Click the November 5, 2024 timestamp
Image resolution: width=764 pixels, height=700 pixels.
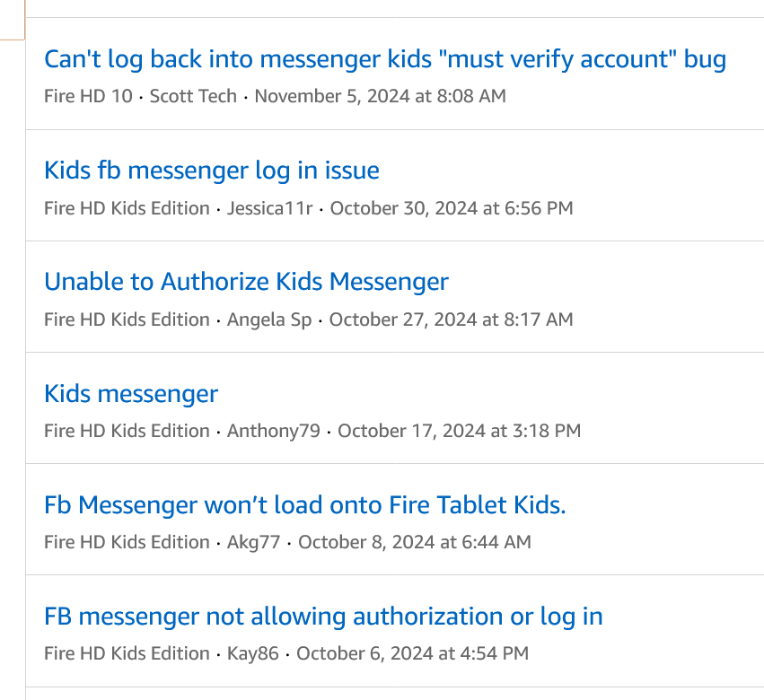(380, 95)
